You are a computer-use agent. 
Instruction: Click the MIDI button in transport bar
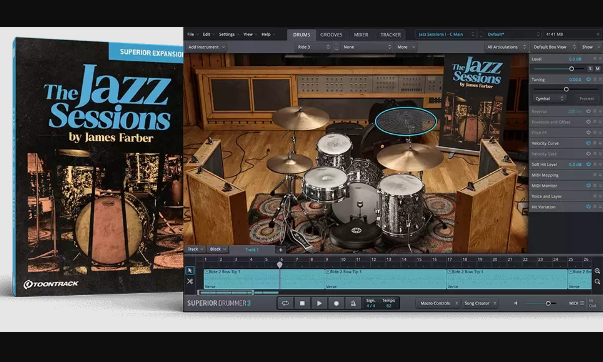click(x=576, y=303)
